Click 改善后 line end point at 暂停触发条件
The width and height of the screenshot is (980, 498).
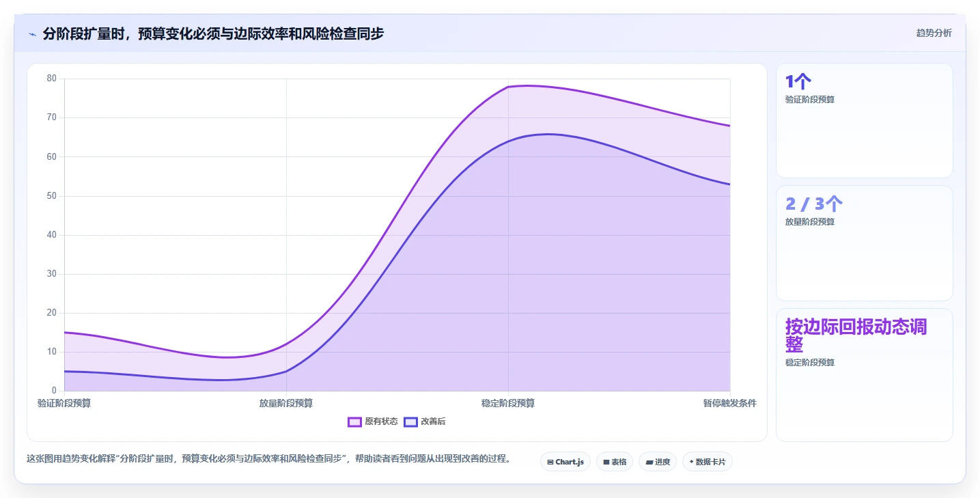coord(730,184)
